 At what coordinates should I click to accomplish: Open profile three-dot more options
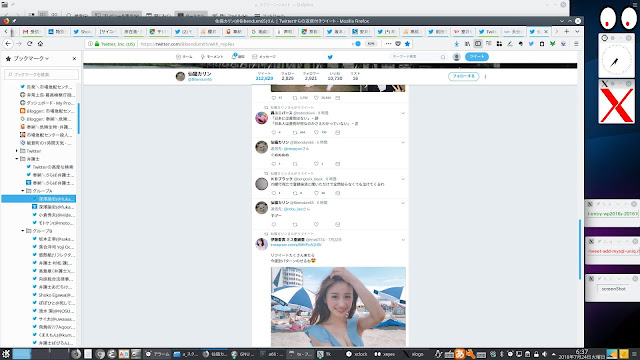[x=485, y=76]
